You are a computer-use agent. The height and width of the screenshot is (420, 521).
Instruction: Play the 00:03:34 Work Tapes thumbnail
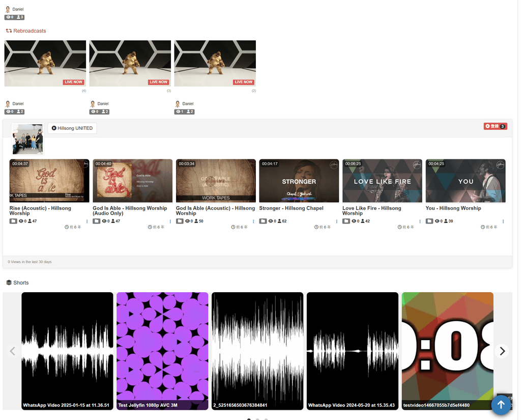[216, 181]
